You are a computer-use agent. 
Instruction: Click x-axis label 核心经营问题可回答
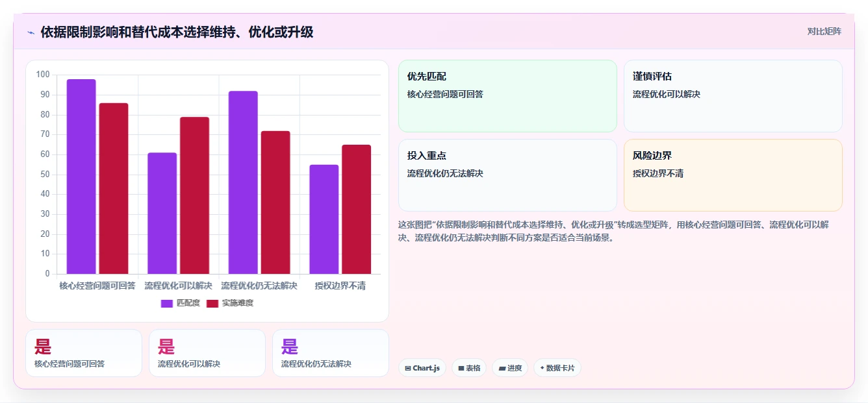click(x=97, y=286)
